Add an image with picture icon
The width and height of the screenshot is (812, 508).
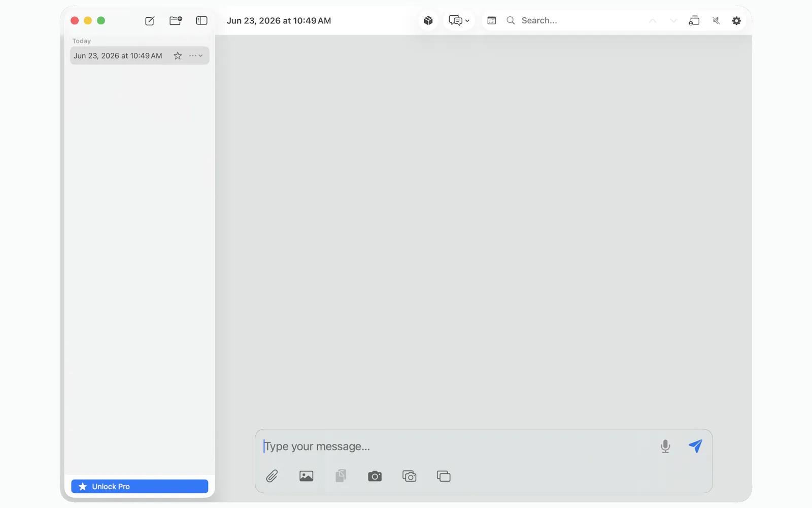coord(306,476)
